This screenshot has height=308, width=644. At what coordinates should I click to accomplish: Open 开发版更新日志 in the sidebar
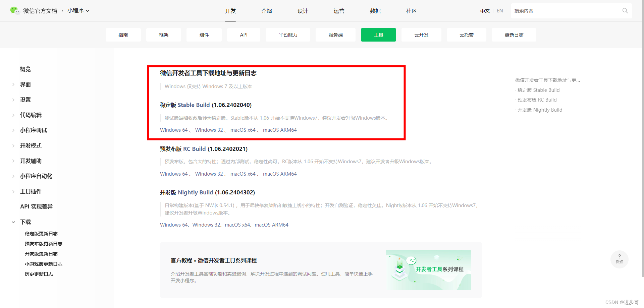(x=41, y=254)
